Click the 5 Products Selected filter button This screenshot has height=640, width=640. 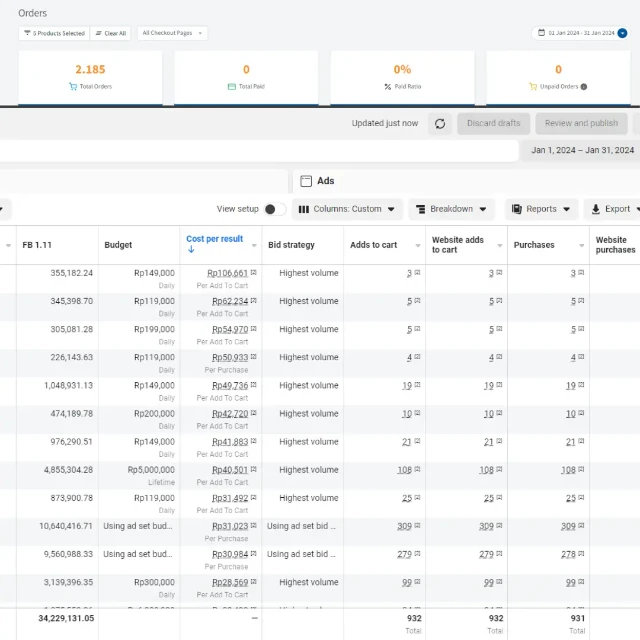point(54,33)
